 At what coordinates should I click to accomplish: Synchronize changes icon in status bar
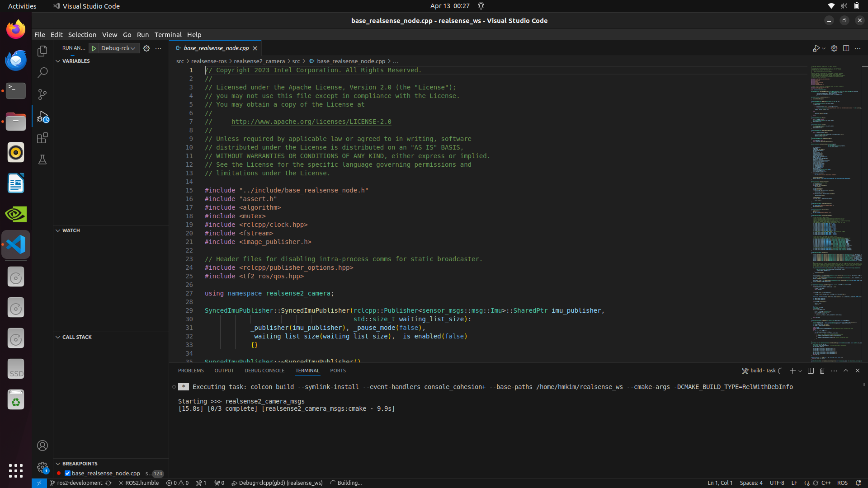(x=108, y=483)
